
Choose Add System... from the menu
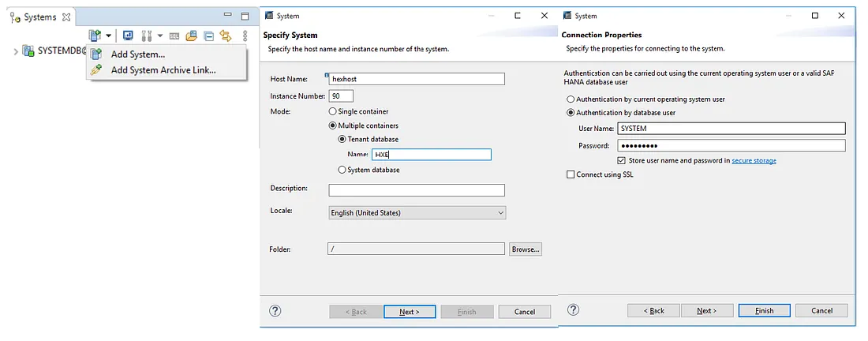tap(138, 54)
